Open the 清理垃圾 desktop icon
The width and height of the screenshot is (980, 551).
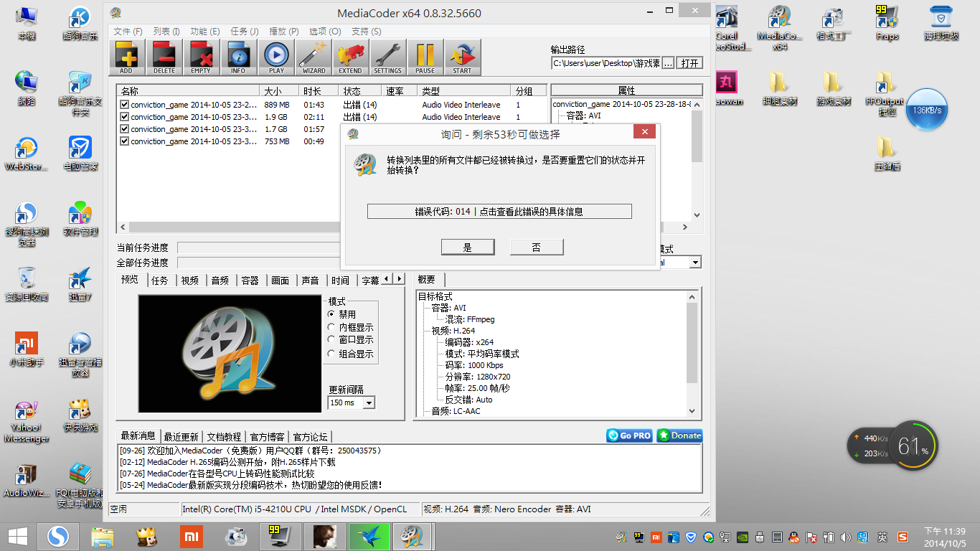(941, 23)
